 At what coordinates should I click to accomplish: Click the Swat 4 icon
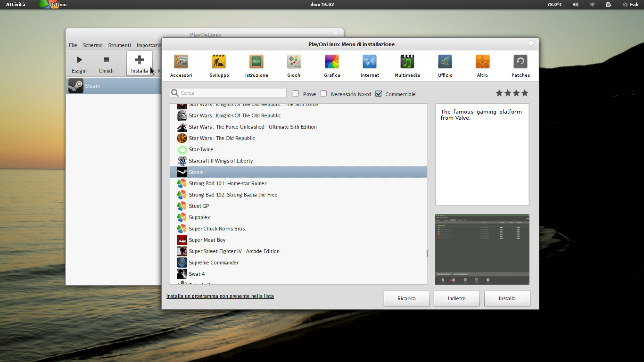(182, 274)
